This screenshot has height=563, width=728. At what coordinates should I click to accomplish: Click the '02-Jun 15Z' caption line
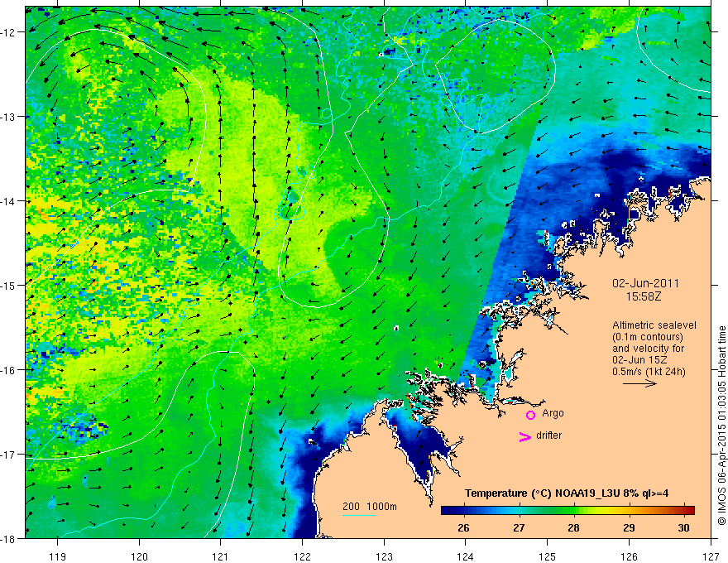[640, 360]
